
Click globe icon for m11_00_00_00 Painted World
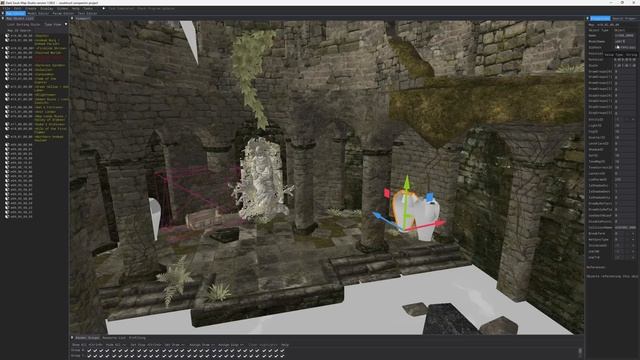tap(7, 53)
